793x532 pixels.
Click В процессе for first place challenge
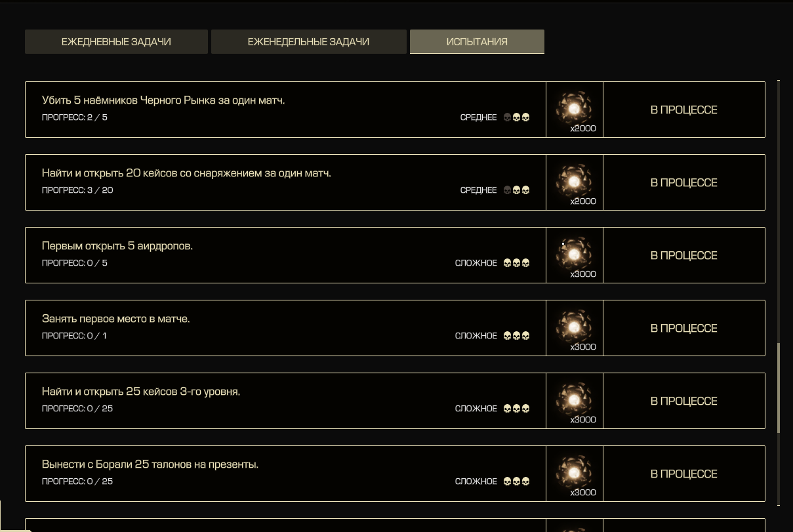click(x=683, y=328)
